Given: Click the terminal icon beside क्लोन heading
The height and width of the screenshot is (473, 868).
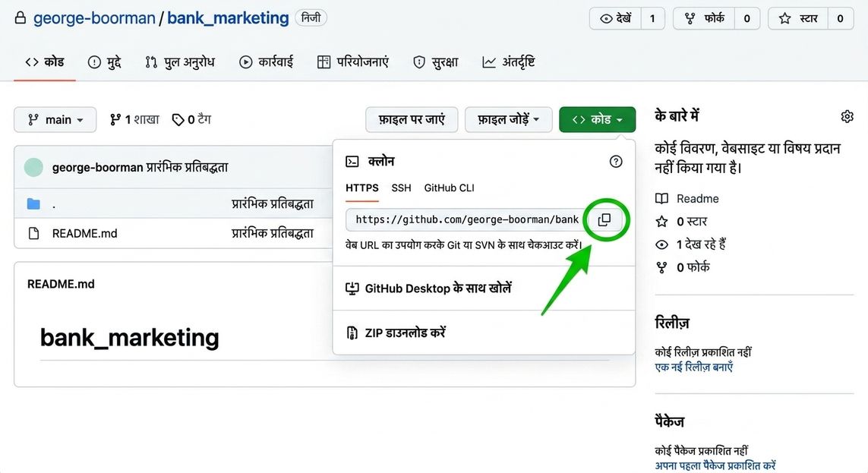Looking at the screenshot, I should click(352, 162).
